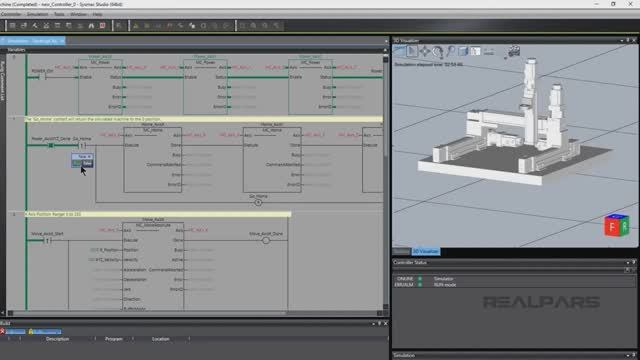Close the 3D Visualizer panel
This screenshot has height=360, width=640.
click(x=634, y=40)
